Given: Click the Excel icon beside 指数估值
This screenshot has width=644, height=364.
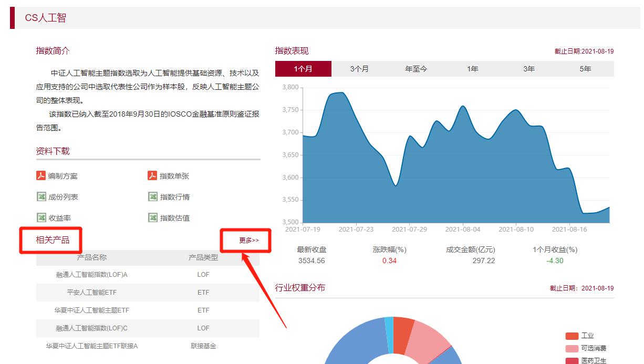Looking at the screenshot, I should coord(152,217).
